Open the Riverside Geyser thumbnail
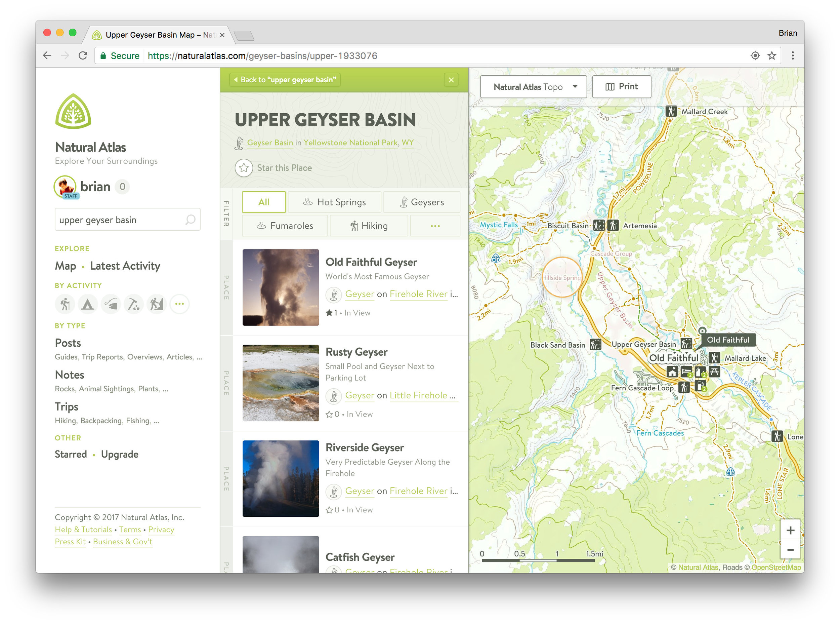 pos(281,479)
